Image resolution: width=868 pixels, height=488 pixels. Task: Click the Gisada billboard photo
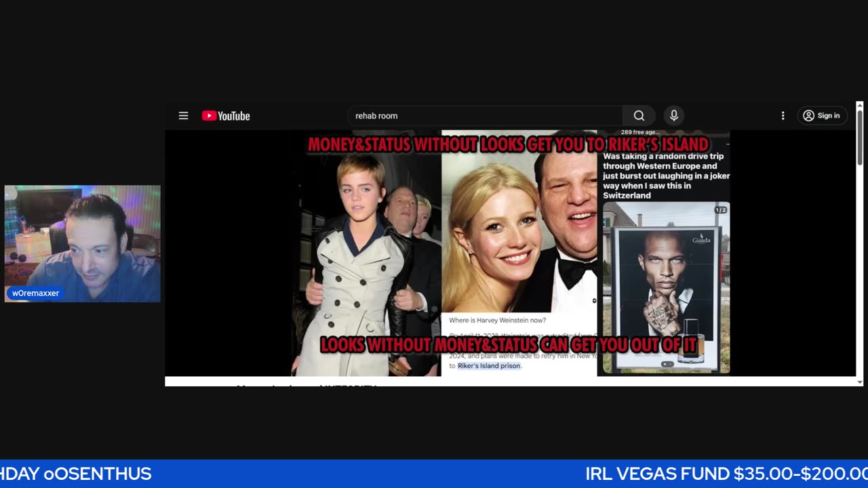pyautogui.click(x=667, y=288)
